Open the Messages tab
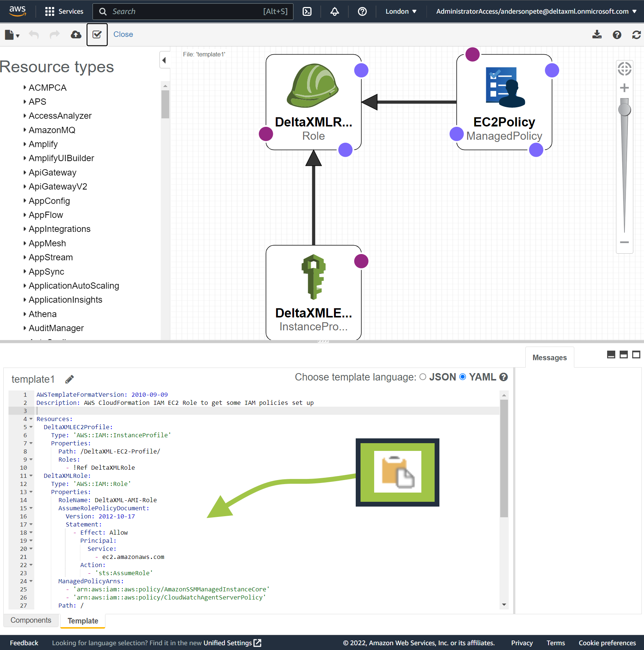 [549, 358]
